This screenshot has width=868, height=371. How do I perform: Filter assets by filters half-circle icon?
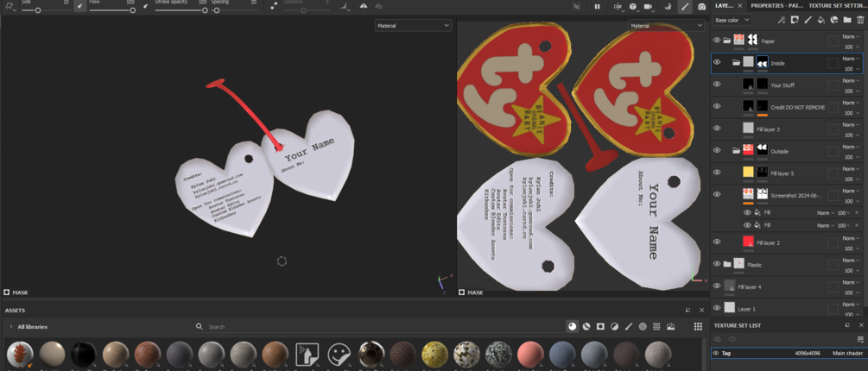pyautogui.click(x=614, y=327)
